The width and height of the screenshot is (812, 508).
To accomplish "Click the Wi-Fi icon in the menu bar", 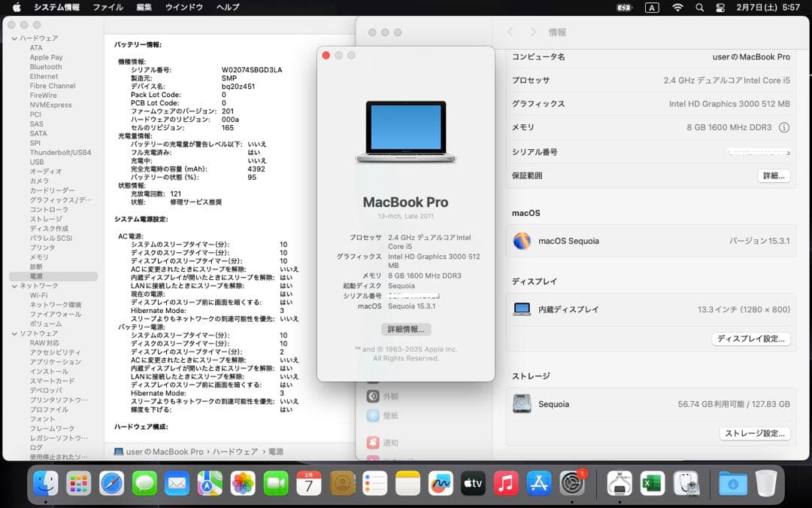I will coord(678,8).
